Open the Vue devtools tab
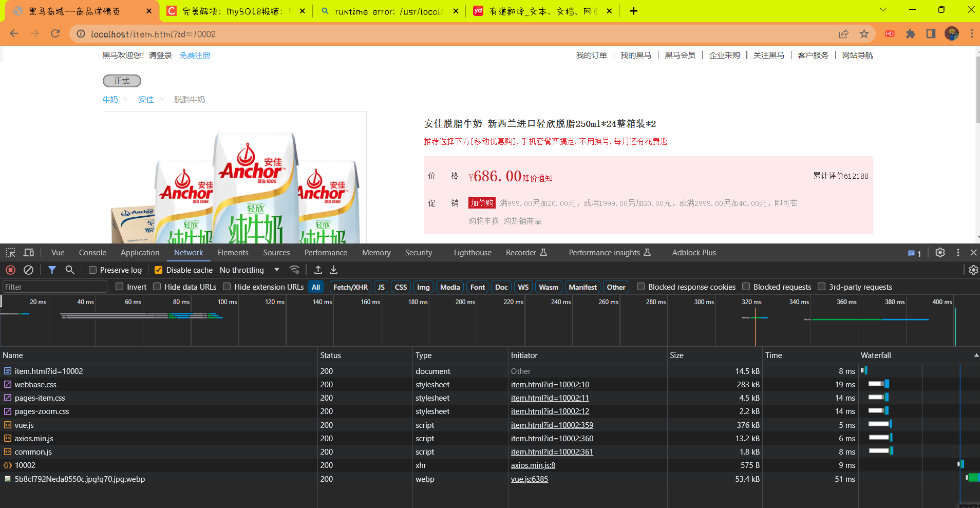The height and width of the screenshot is (508, 980). tap(58, 253)
